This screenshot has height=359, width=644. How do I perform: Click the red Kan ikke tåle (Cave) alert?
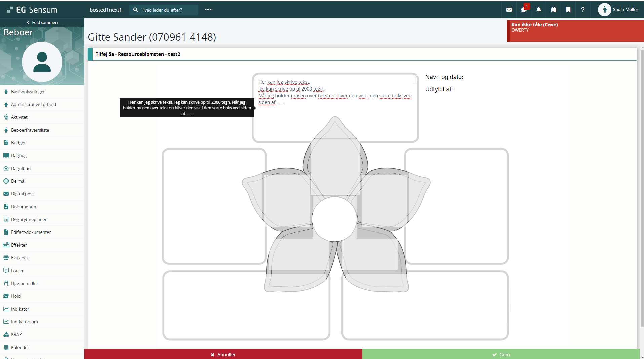575,31
